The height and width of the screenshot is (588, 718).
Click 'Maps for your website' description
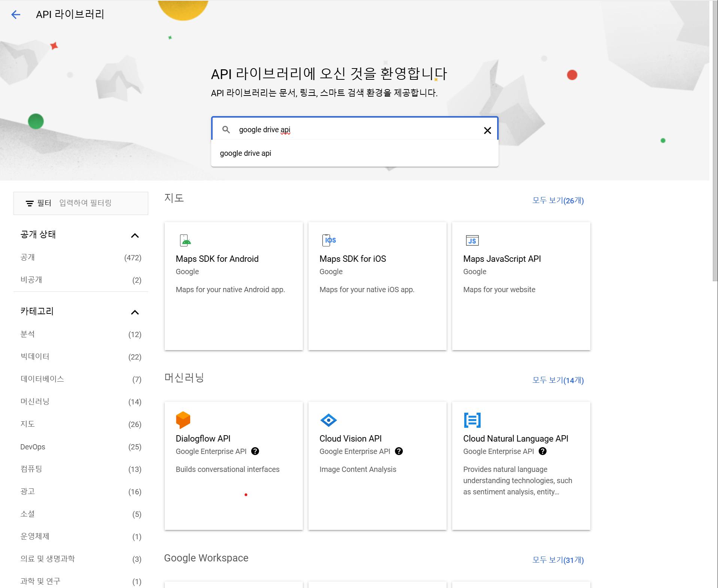tap(499, 290)
